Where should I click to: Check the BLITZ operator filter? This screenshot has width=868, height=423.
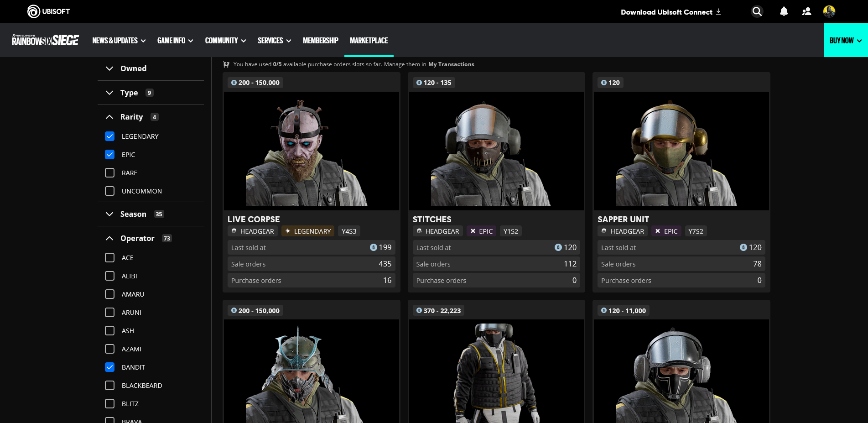110,404
